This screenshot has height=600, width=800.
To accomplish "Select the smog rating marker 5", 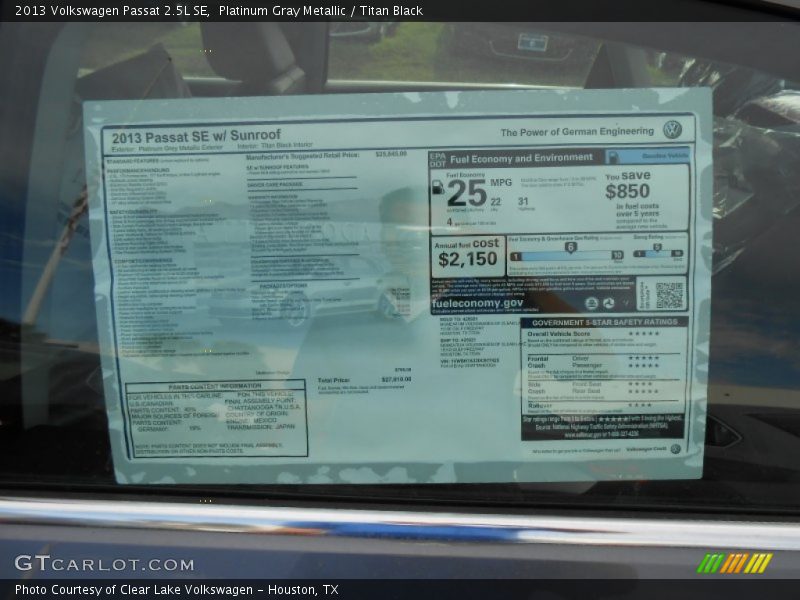I will click(657, 247).
